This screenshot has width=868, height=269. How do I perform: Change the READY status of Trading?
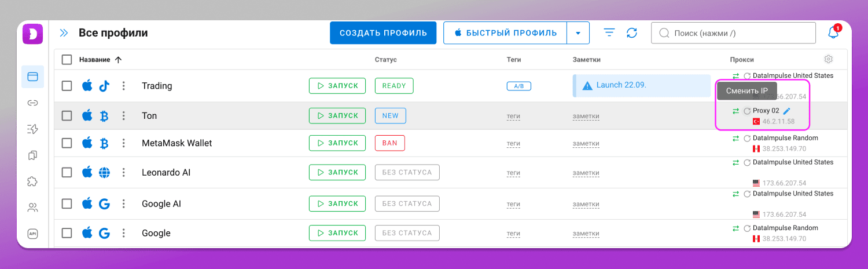[394, 86]
